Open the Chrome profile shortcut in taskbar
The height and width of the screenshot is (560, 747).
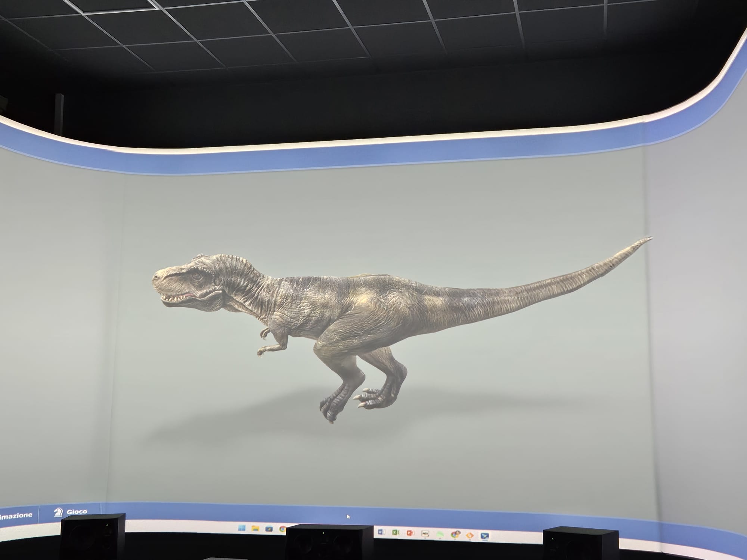(455, 535)
